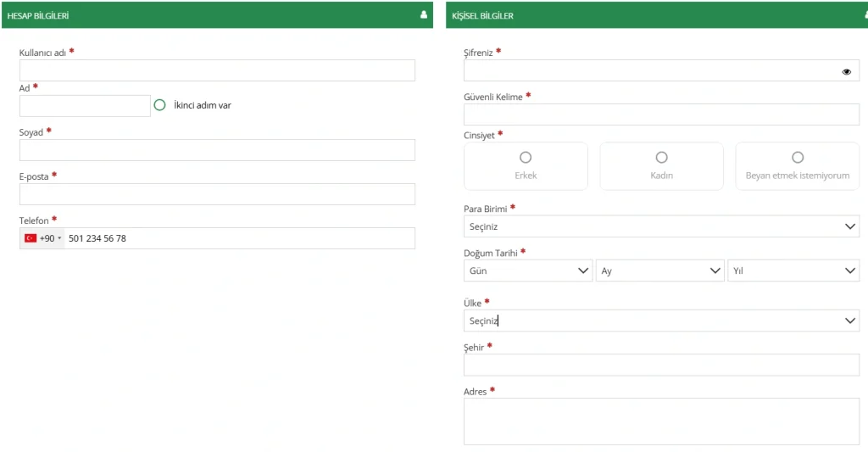Click the user icon in Hesap Bilgileri header
This screenshot has width=868, height=452.
pos(424,15)
